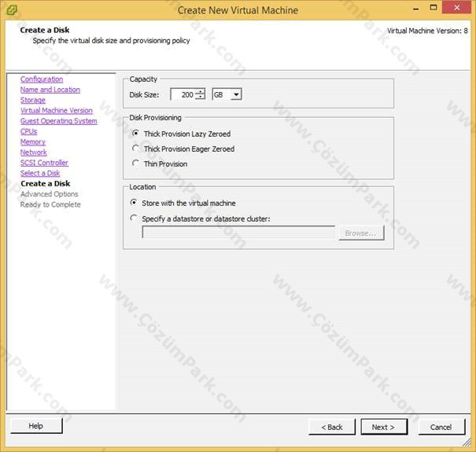This screenshot has height=452, width=476.
Task: Click the vSphere app icon in title bar
Action: click(12, 10)
